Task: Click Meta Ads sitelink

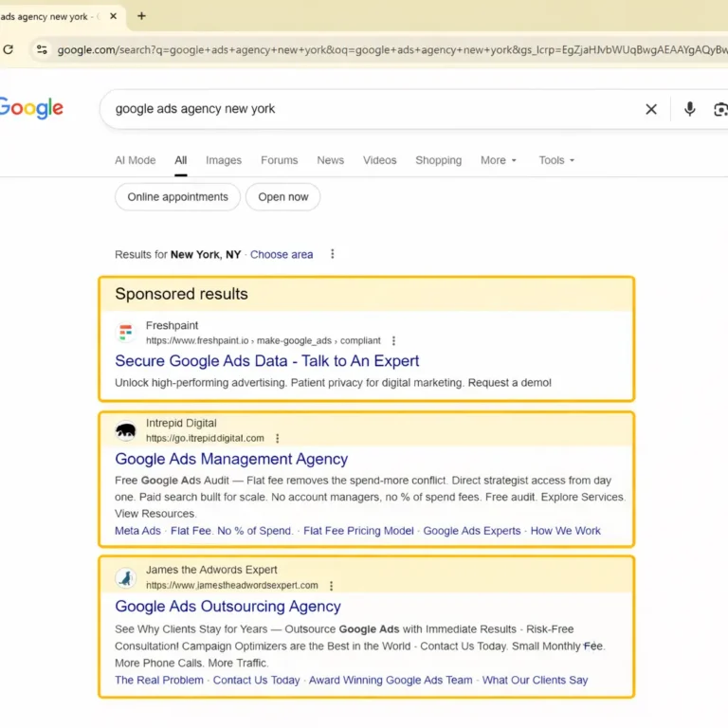Action: tap(137, 531)
